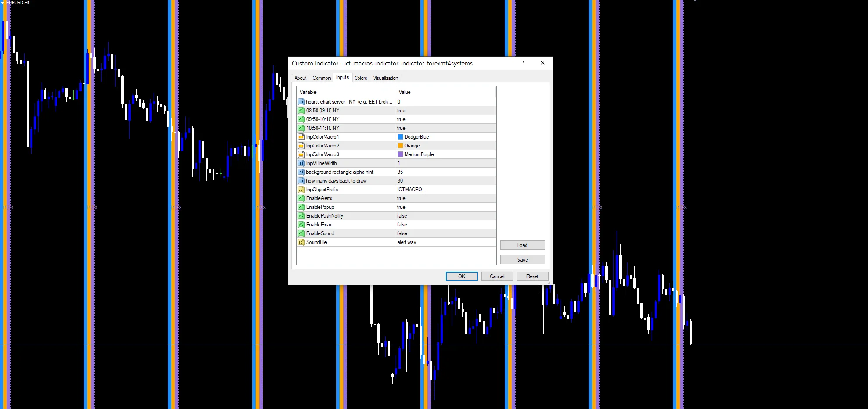Close the Custom Indicator dialog
Image resolution: width=868 pixels, height=409 pixels.
543,63
